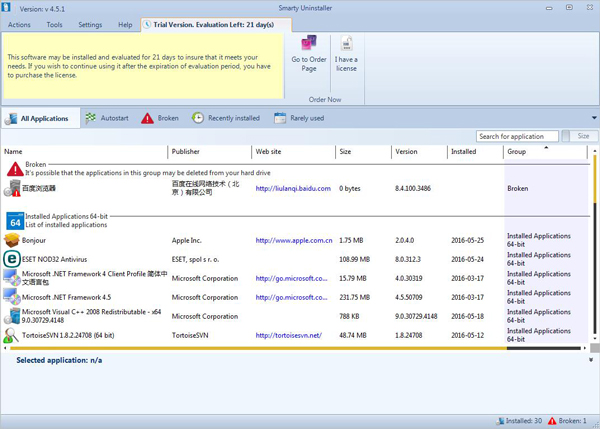Open the Settings menu
600x429 pixels.
pos(90,25)
